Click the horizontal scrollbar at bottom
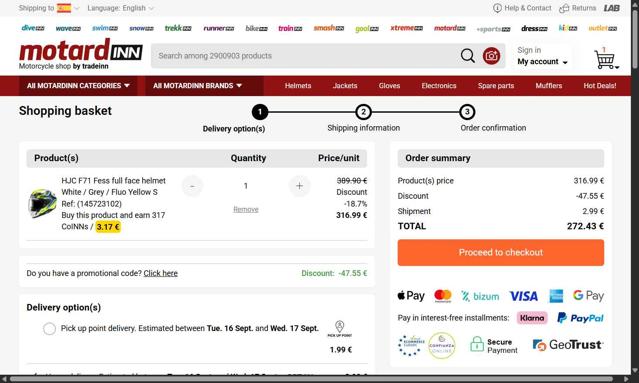The width and height of the screenshot is (639, 383). point(312,379)
